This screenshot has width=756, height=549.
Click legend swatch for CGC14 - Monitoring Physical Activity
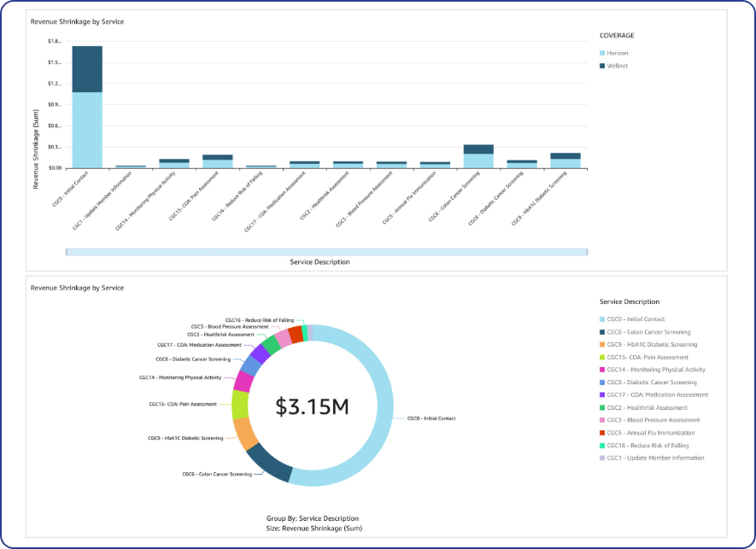(x=602, y=370)
